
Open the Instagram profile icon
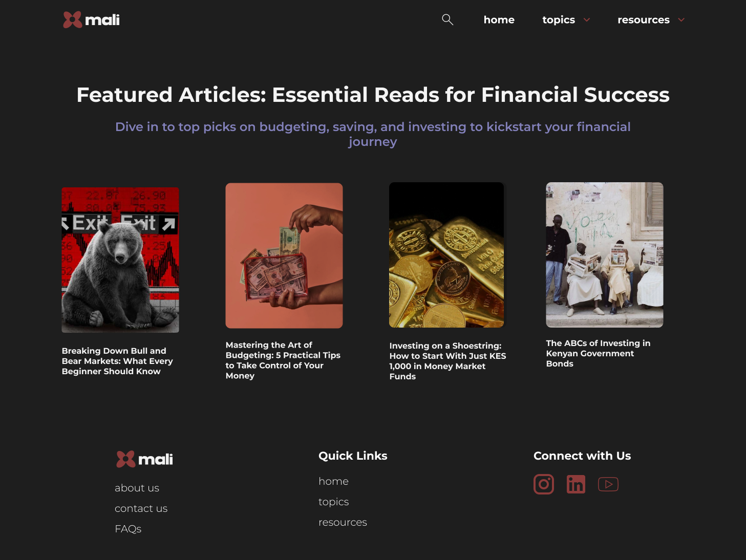(x=544, y=484)
